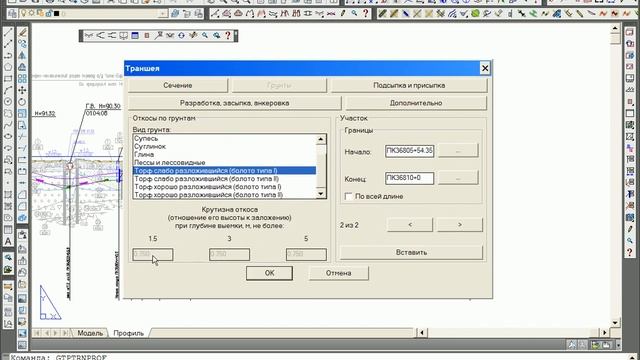
Task: Select Торф слабо разложившийся (болото типа I)
Action: click(224, 171)
